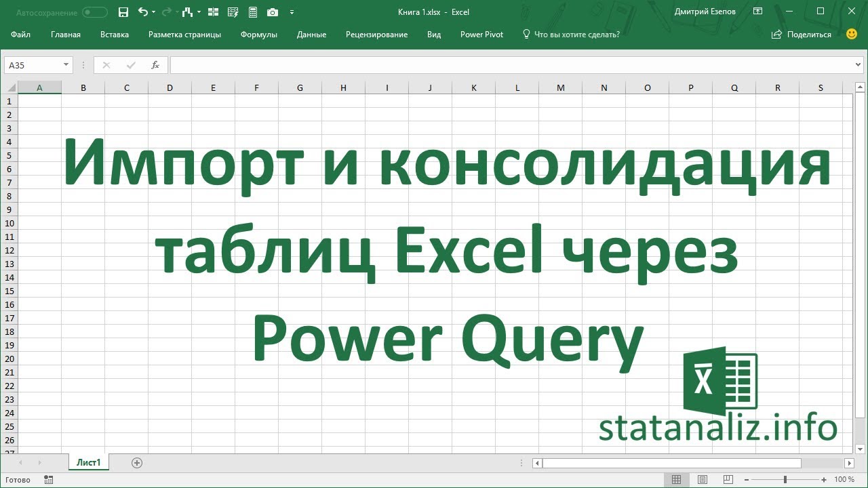Click the Лист1 sheet tab

click(89, 463)
